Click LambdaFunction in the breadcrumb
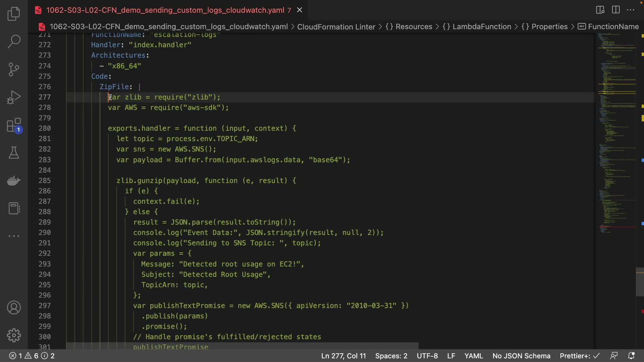This screenshot has height=362, width=644. [x=482, y=26]
